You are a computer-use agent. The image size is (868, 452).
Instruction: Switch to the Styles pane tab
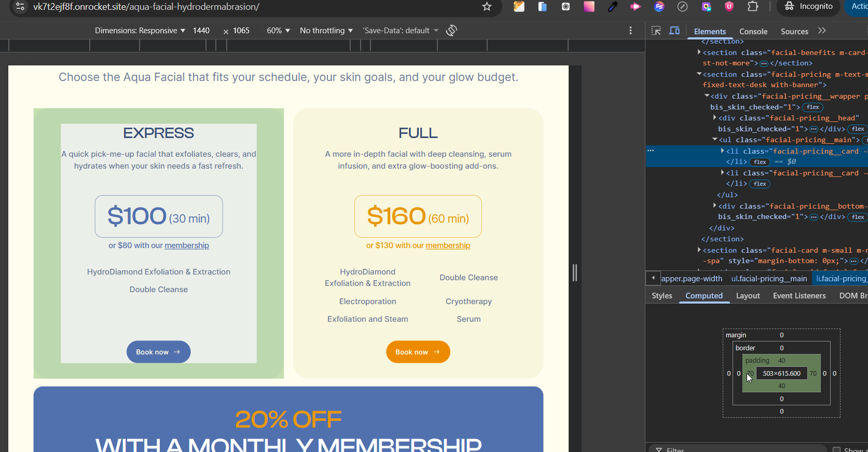pyautogui.click(x=662, y=296)
